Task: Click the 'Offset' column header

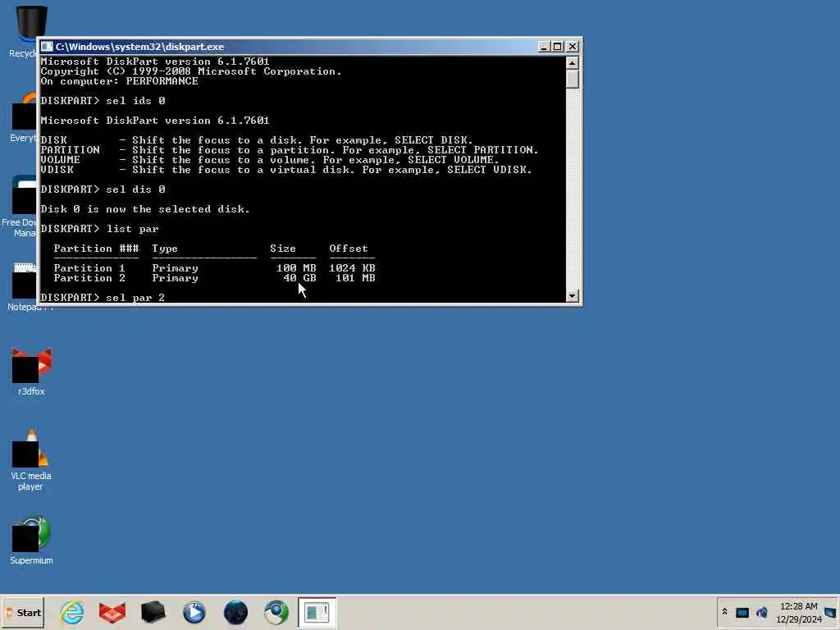Action: (x=348, y=249)
